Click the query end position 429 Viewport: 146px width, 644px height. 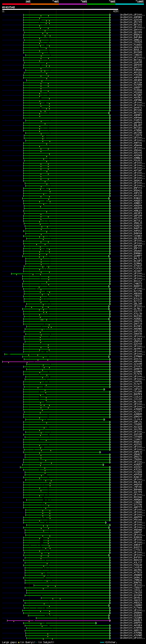[115, 11]
